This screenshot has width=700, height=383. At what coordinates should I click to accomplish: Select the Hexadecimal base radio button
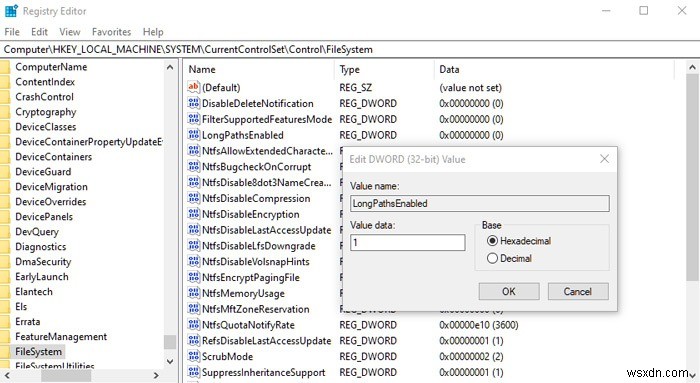pos(492,241)
